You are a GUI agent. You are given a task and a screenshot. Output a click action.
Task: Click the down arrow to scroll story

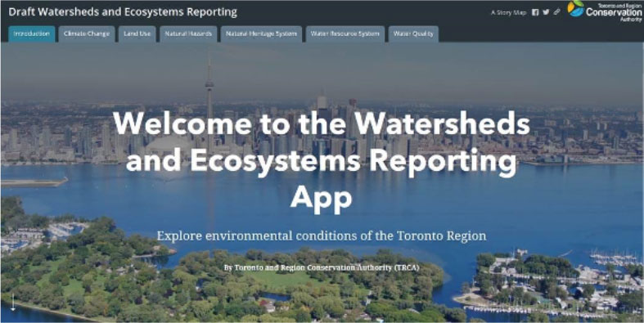coord(12,302)
